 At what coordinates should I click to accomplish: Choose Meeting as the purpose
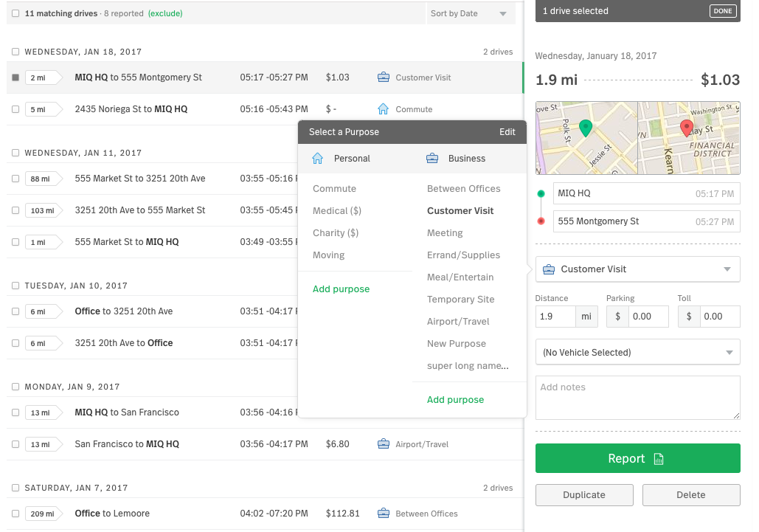445,233
